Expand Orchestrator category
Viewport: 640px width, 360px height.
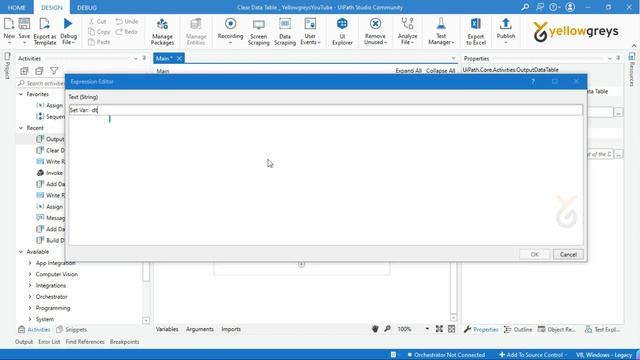click(x=30, y=297)
